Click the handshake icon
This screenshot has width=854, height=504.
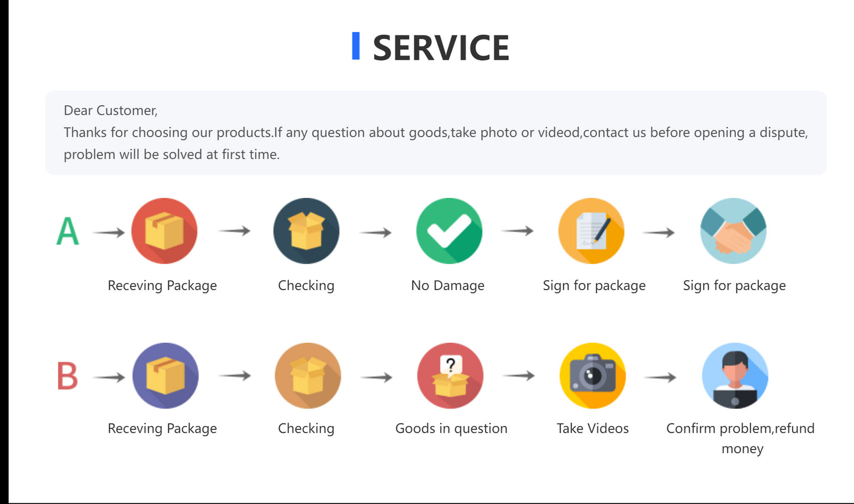pyautogui.click(x=733, y=231)
